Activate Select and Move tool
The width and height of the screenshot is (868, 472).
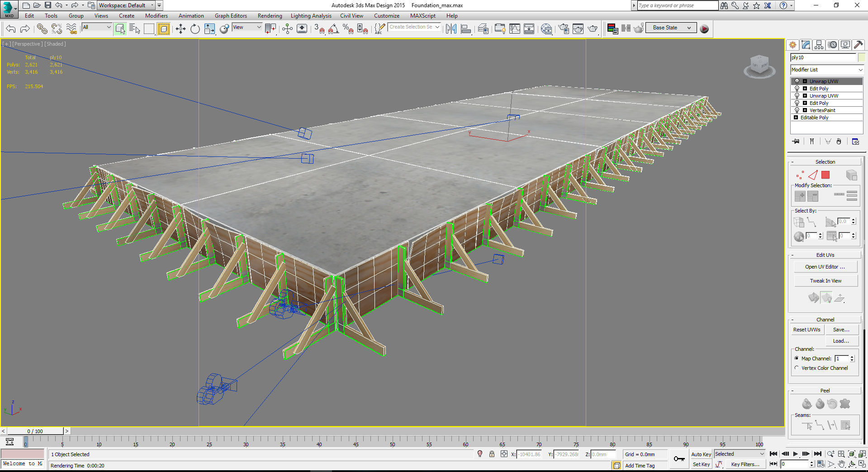(x=180, y=29)
